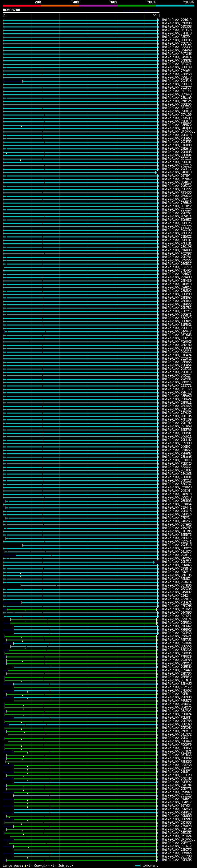Click the purple ~60% identity color bar

98,6
